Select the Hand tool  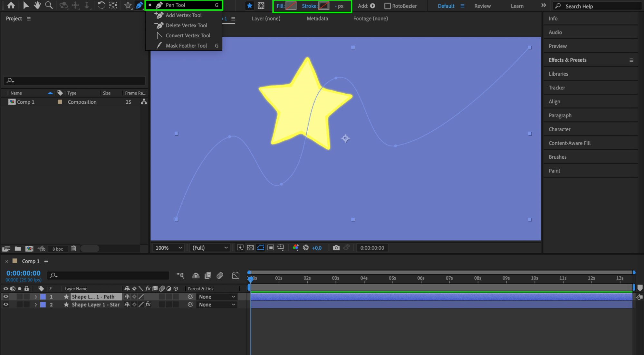click(x=37, y=5)
